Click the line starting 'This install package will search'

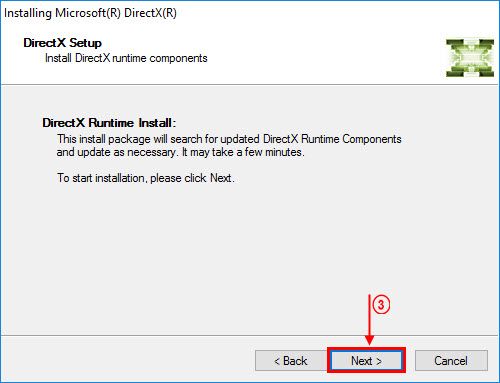point(229,139)
